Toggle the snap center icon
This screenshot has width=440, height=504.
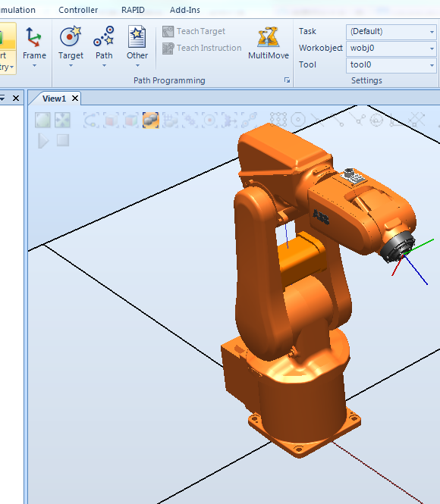click(x=298, y=120)
